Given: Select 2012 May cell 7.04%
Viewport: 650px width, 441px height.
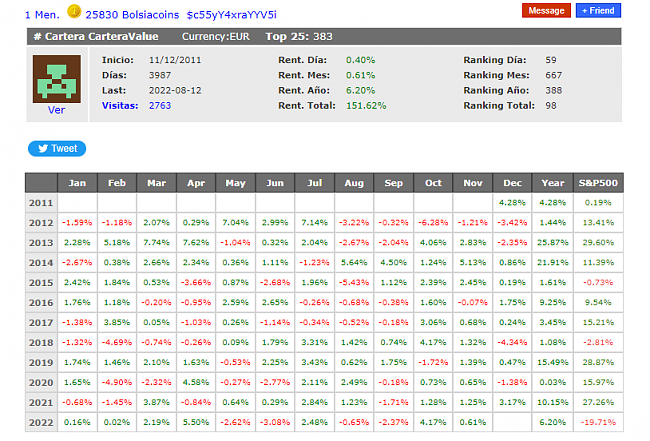Looking at the screenshot, I should (235, 223).
